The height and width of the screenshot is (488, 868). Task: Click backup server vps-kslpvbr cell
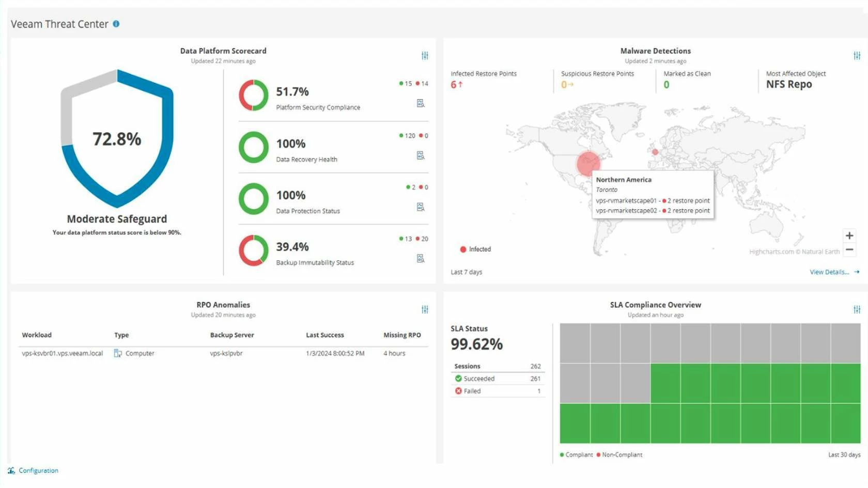pyautogui.click(x=226, y=353)
